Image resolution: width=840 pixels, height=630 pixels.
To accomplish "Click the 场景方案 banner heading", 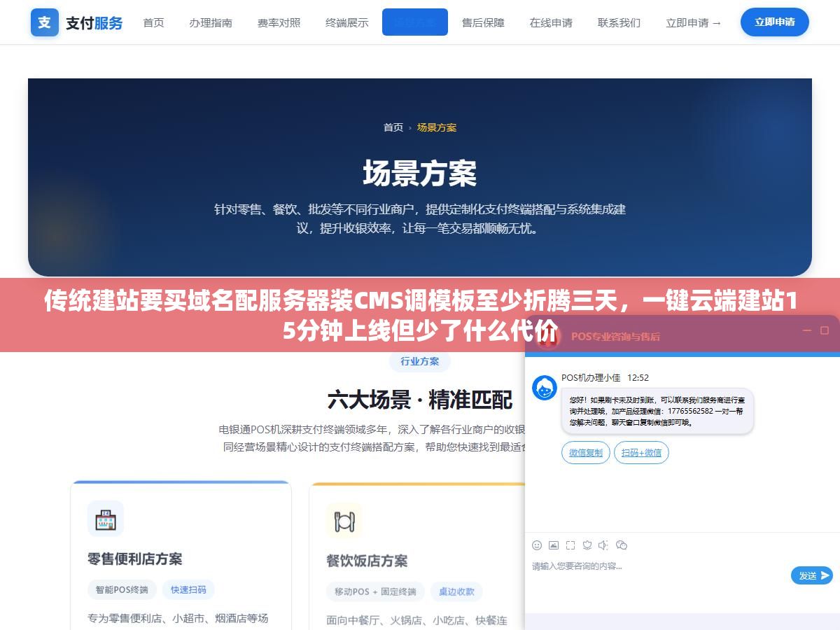I will tap(420, 173).
